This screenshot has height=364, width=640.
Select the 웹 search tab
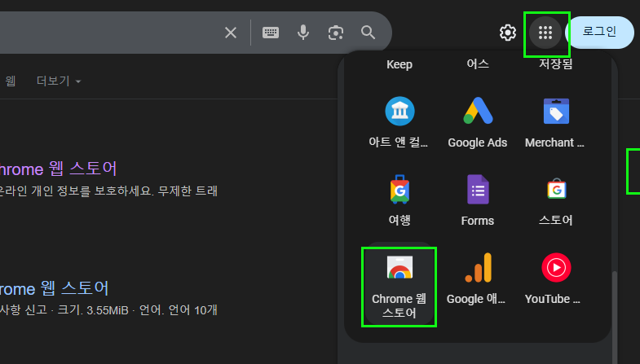11,81
